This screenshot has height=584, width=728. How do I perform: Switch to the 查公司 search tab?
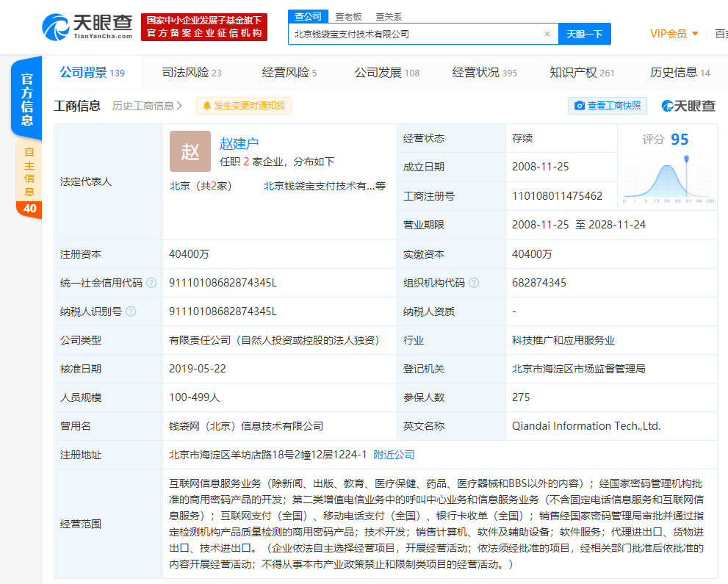[x=309, y=17]
